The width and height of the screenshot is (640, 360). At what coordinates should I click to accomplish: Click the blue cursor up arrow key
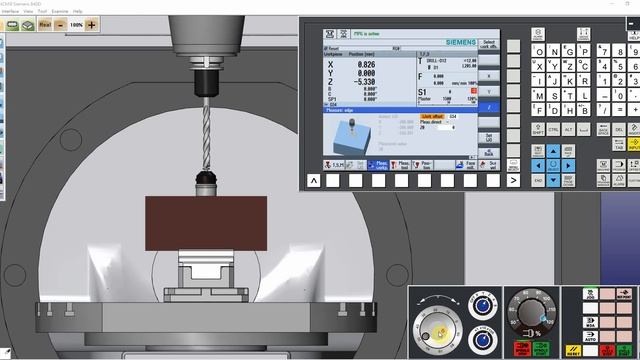pyautogui.click(x=553, y=151)
